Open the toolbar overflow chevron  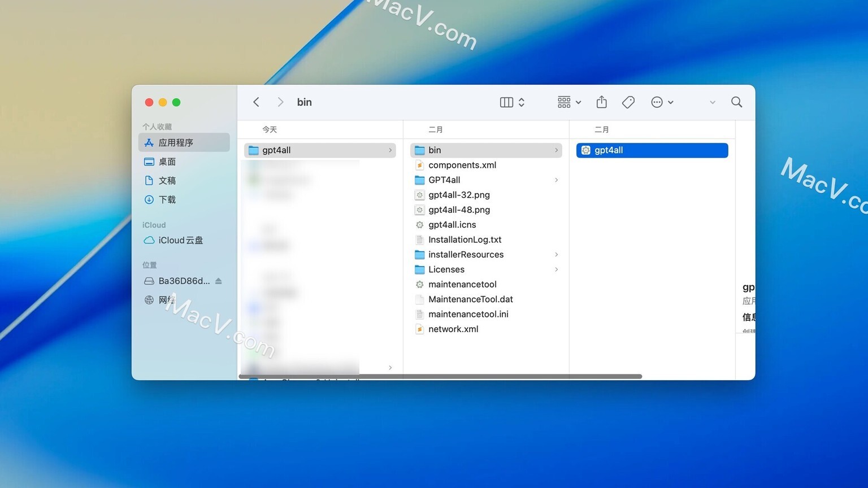pos(712,103)
